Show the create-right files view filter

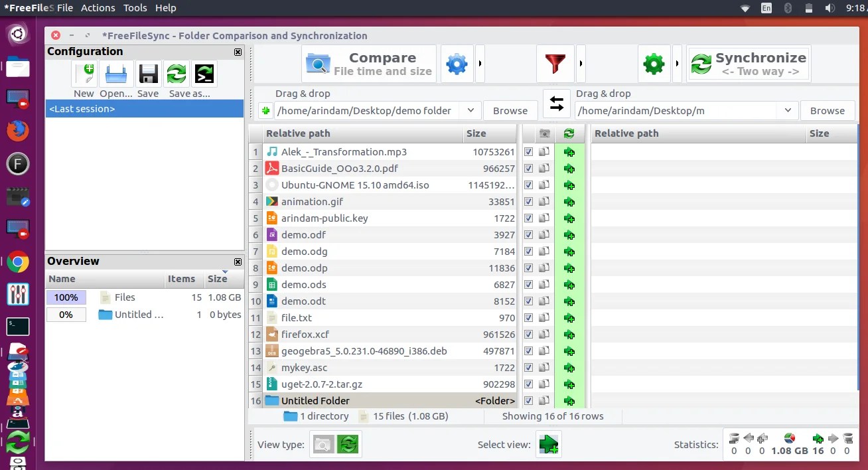[x=549, y=444]
